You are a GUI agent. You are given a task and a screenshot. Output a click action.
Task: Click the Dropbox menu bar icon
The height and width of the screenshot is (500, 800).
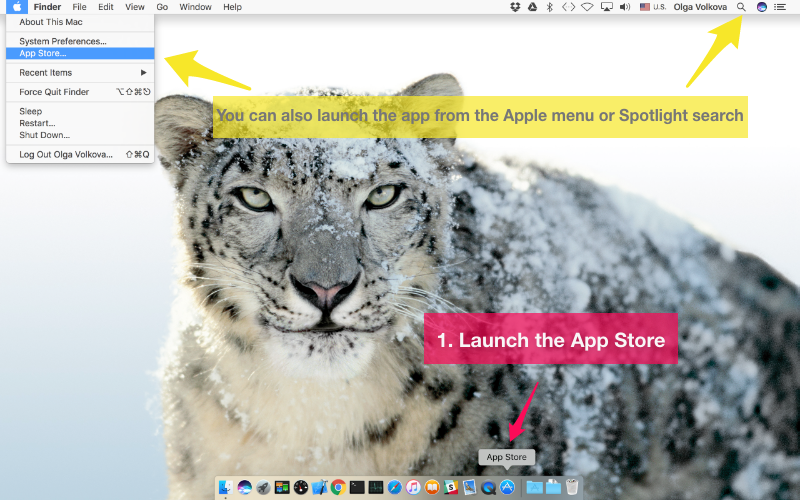515,7
